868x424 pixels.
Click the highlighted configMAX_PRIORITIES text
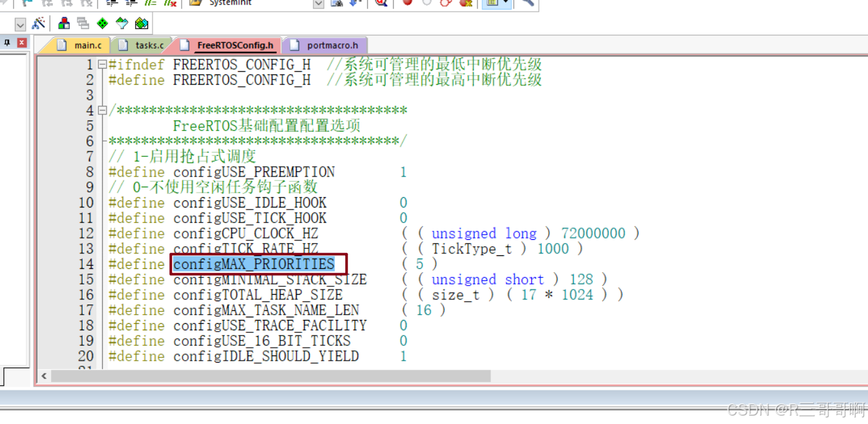(x=254, y=264)
